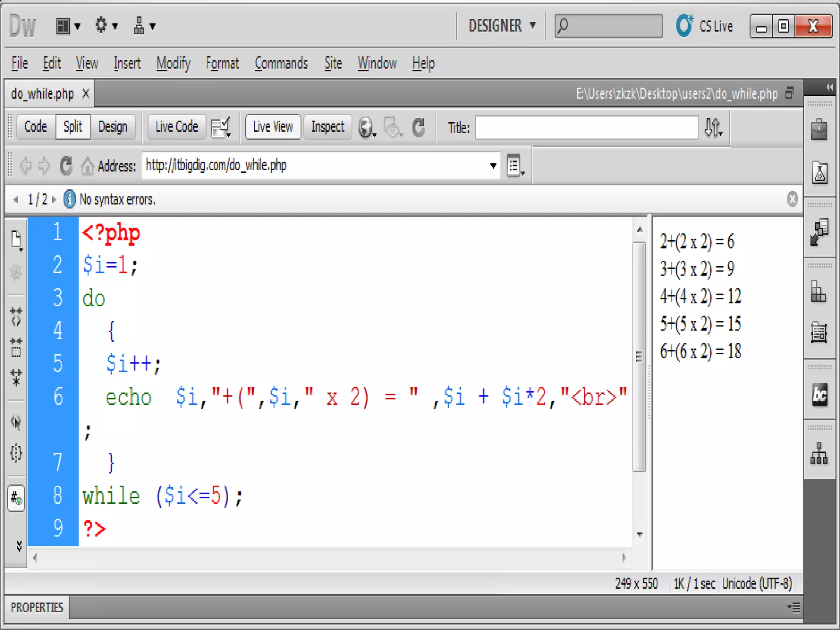
Task: Open the Commands menu
Action: (x=281, y=64)
